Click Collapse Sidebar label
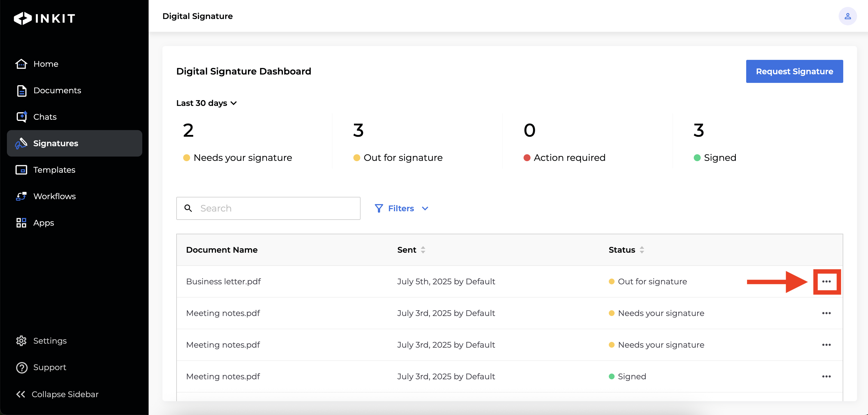This screenshot has width=868, height=415. pos(65,394)
